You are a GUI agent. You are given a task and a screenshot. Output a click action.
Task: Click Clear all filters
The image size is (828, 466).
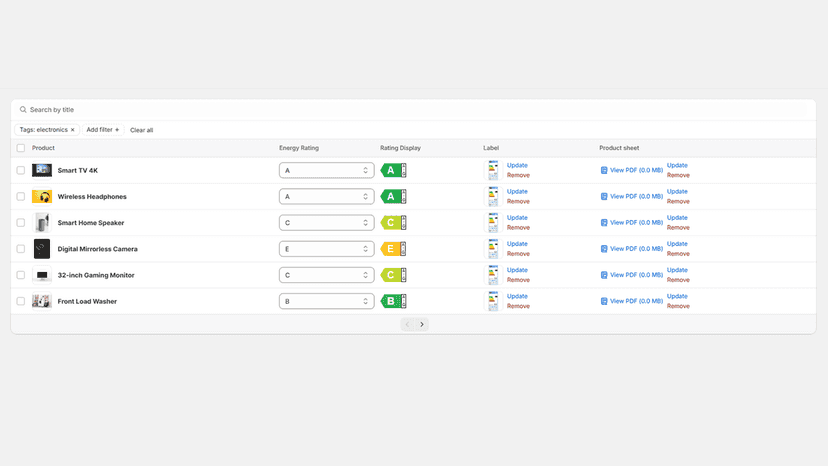tap(142, 130)
